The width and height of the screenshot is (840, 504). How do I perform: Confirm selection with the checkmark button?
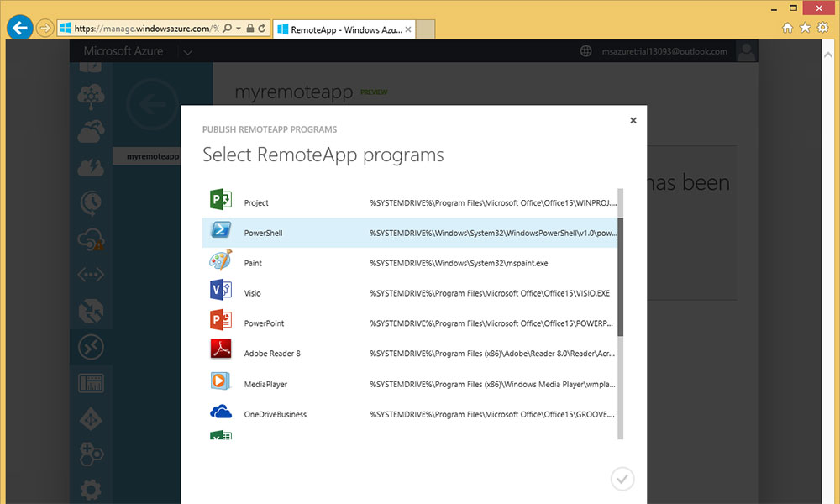pyautogui.click(x=622, y=479)
